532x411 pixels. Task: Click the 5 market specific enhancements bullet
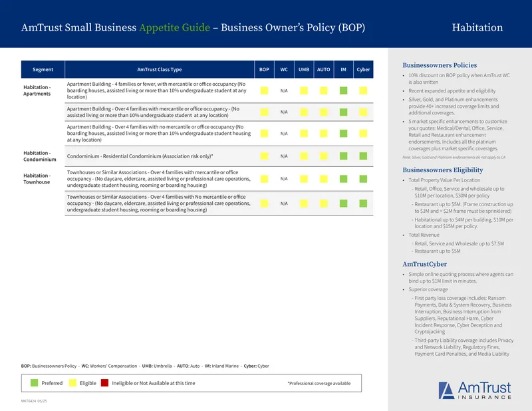[458, 135]
